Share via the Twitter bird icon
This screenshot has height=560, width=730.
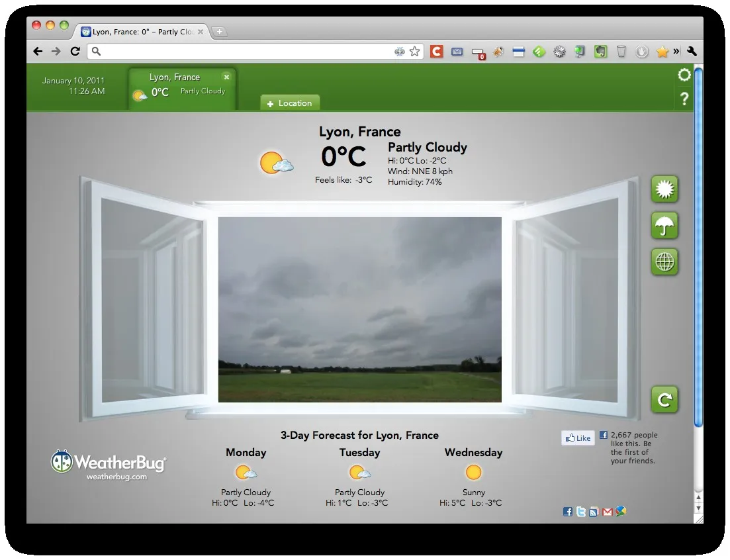coord(580,512)
